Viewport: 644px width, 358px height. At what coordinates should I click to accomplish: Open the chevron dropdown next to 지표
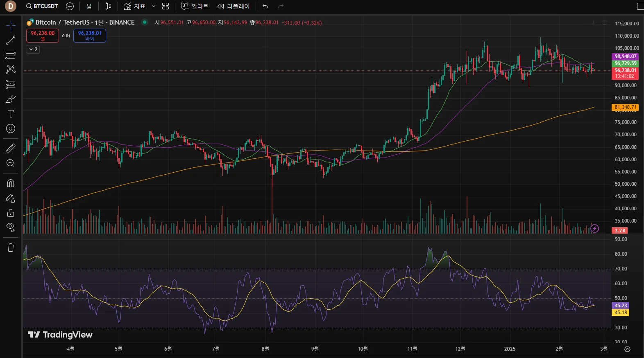pos(154,6)
